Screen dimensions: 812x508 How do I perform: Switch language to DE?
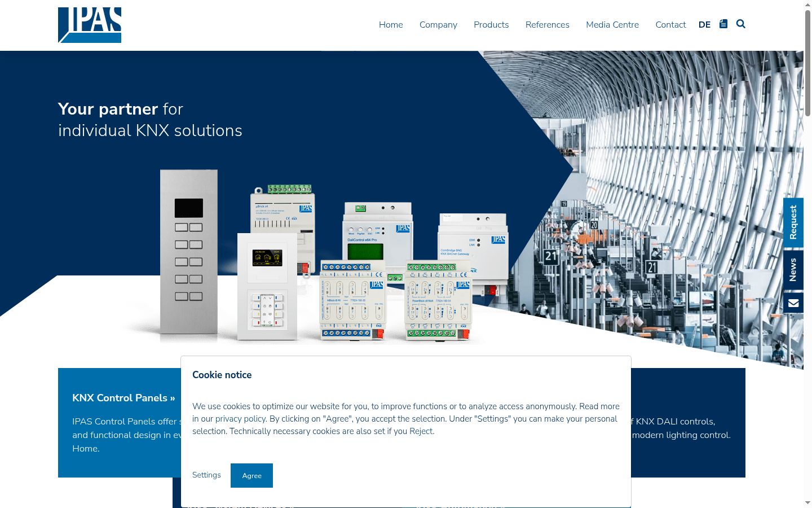[704, 25]
